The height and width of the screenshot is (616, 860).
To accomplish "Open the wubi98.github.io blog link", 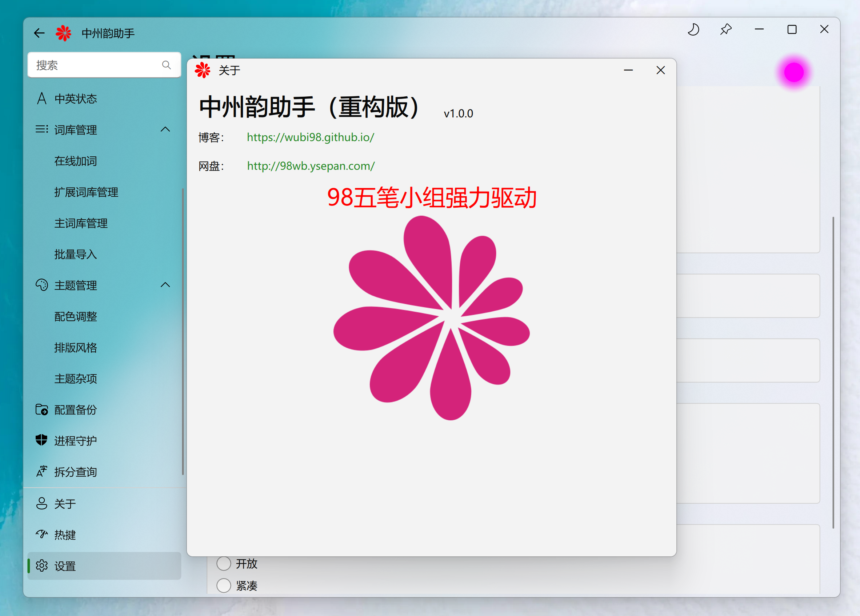I will (310, 137).
